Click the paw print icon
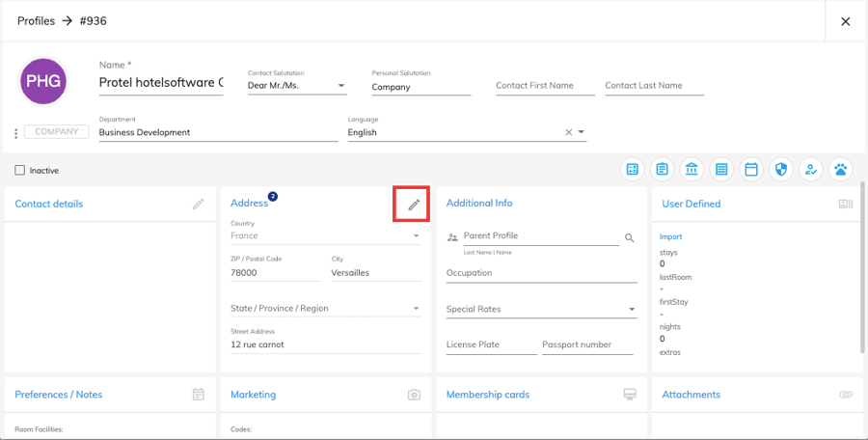Screen dimensions: 868x440 click(841, 170)
